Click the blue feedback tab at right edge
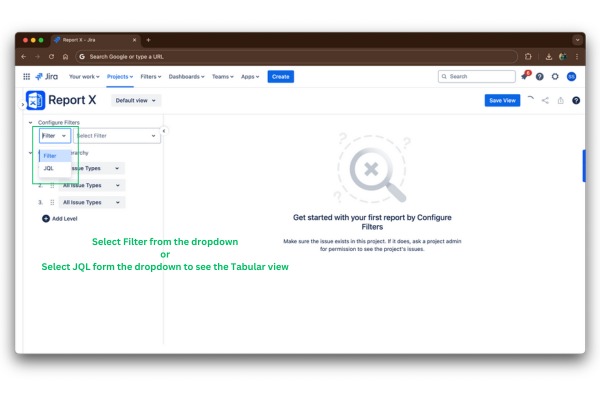This screenshot has width=600, height=400. pos(584,166)
